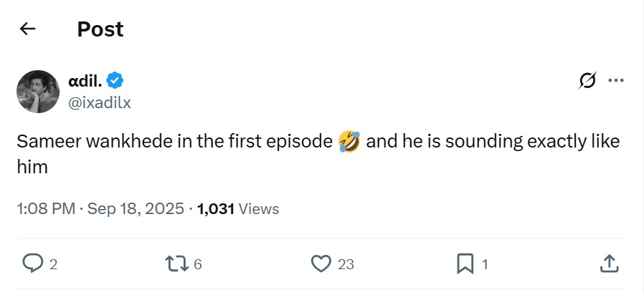Click the reply count 2
This screenshot has width=644, height=295.
pyautogui.click(x=53, y=264)
